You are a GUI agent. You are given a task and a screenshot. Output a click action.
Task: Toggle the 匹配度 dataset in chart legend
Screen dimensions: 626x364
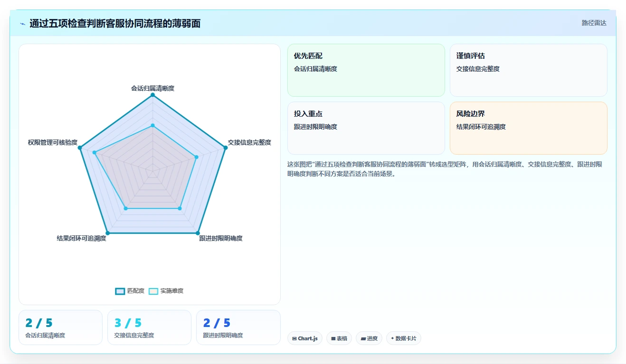(x=130, y=291)
